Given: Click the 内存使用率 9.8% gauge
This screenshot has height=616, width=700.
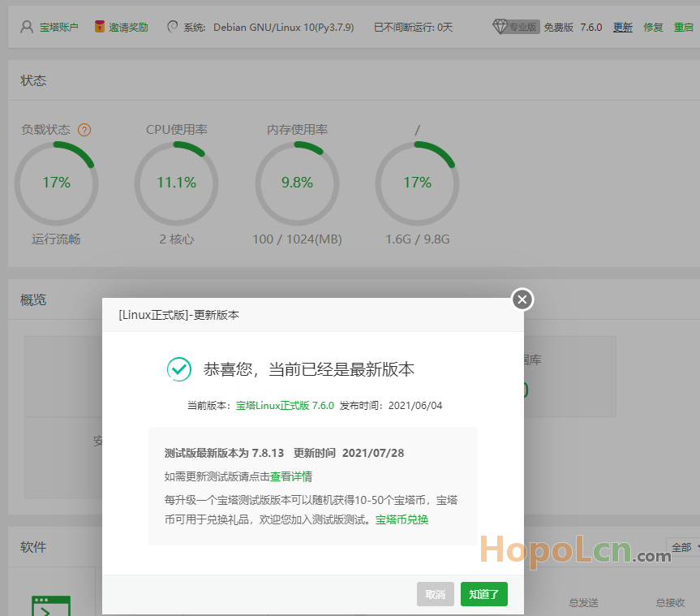Looking at the screenshot, I should tap(297, 183).
